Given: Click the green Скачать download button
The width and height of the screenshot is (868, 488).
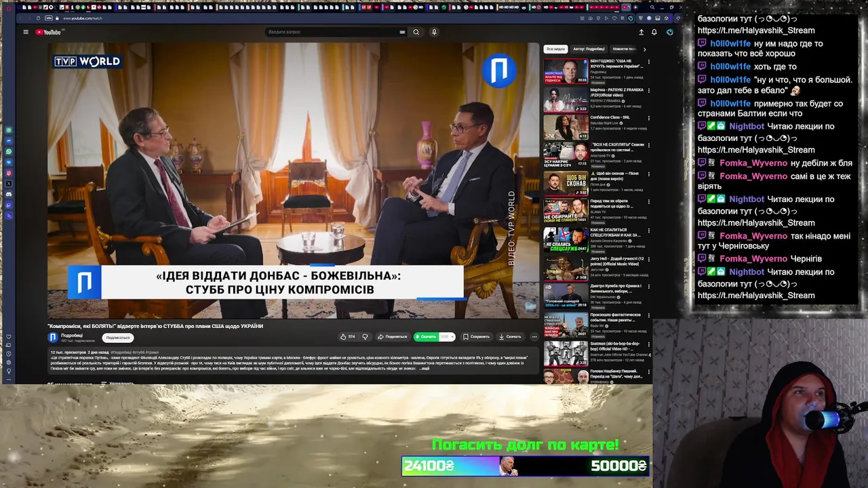Looking at the screenshot, I should click(x=426, y=337).
